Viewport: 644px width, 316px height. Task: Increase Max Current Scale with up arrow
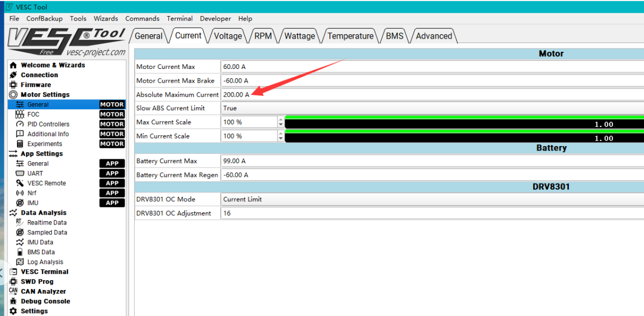click(x=281, y=119)
